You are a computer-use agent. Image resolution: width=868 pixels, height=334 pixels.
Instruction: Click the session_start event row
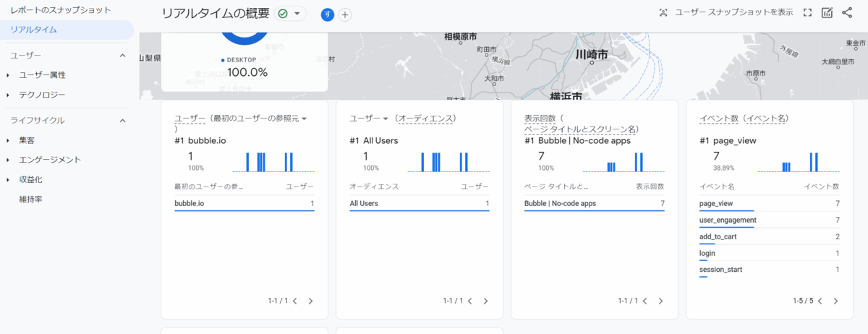click(x=770, y=270)
